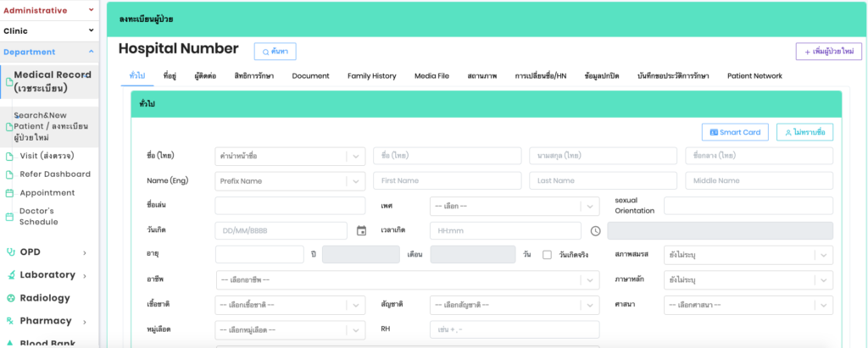Click the ค้นหา search button
Viewport: 868px width, 348px height.
275,52
